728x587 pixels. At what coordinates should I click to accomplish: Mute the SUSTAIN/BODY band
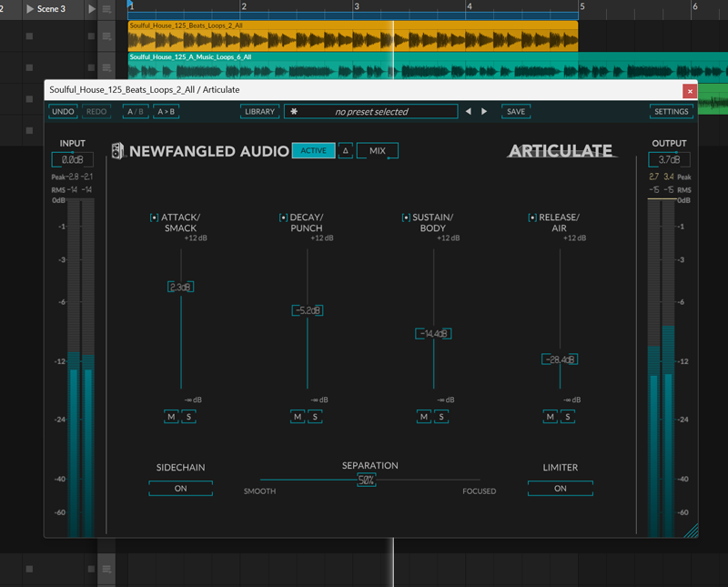[x=424, y=417]
